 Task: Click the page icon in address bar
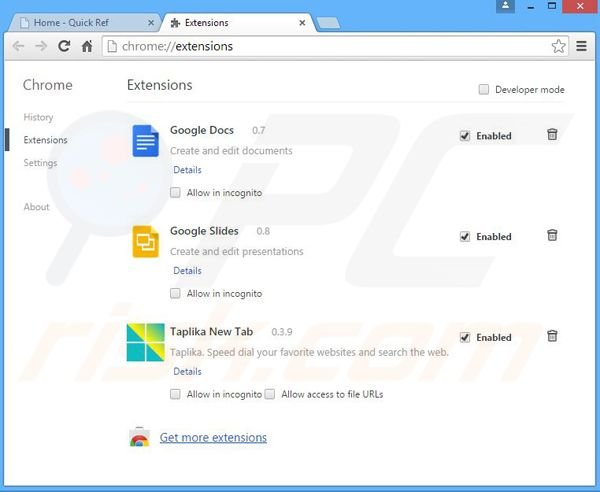112,46
